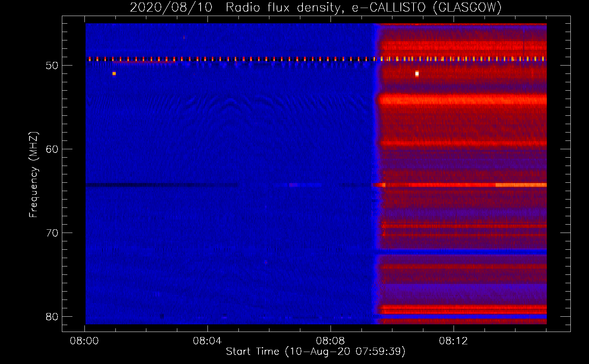
Task: Click the 70 frequency tick label
Action: (x=52, y=233)
